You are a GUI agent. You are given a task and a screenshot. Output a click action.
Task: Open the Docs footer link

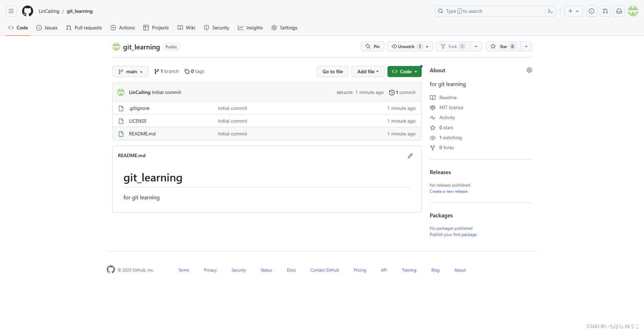point(291,270)
